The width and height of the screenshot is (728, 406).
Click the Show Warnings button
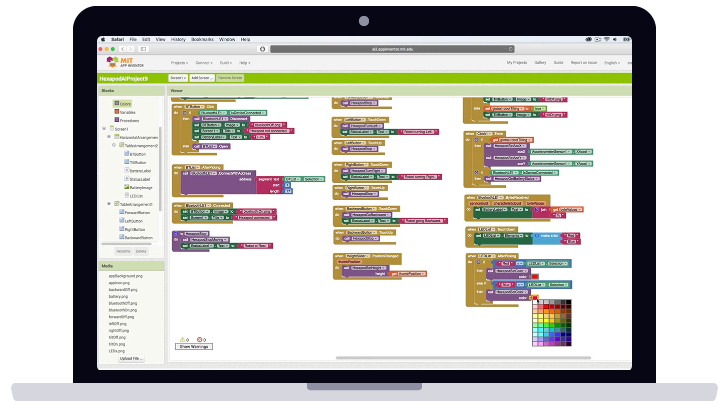pyautogui.click(x=194, y=347)
